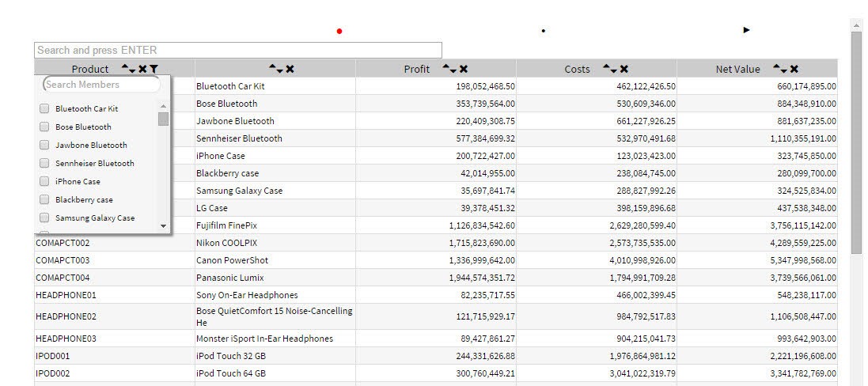868x386 pixels.
Task: Sort by Product using its sort arrows
Action: click(x=129, y=70)
